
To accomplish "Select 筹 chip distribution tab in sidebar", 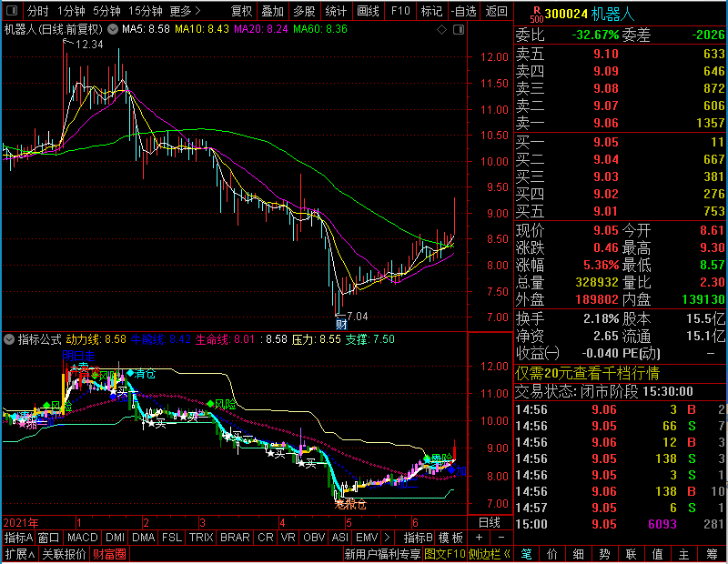I will point(712,554).
